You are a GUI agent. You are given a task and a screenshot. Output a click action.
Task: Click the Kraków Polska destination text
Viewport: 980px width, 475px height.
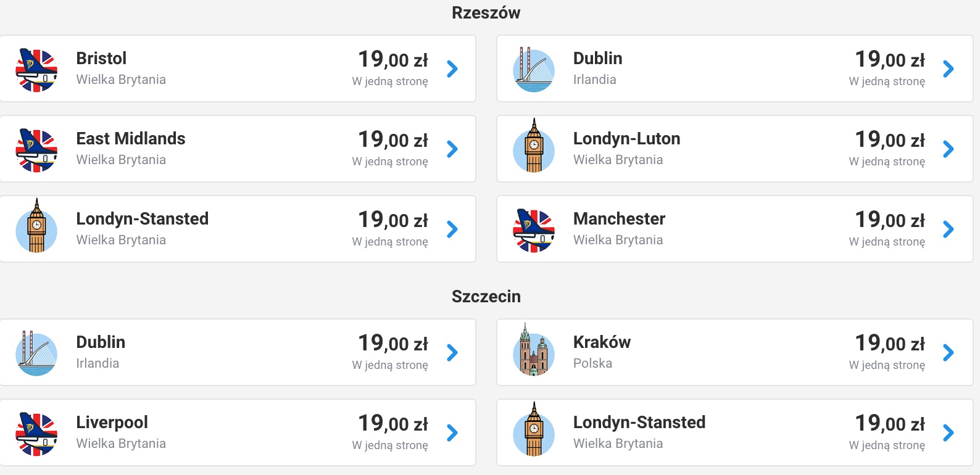coord(602,352)
